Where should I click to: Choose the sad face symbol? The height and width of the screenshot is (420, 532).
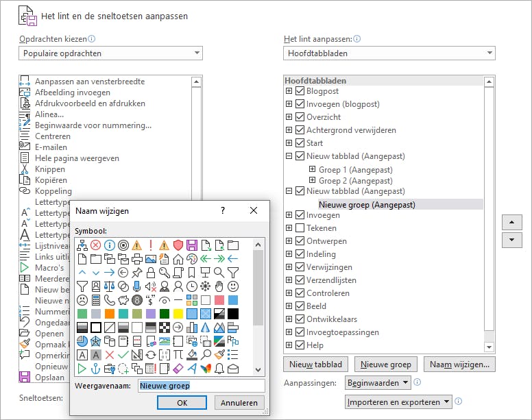[x=82, y=300]
